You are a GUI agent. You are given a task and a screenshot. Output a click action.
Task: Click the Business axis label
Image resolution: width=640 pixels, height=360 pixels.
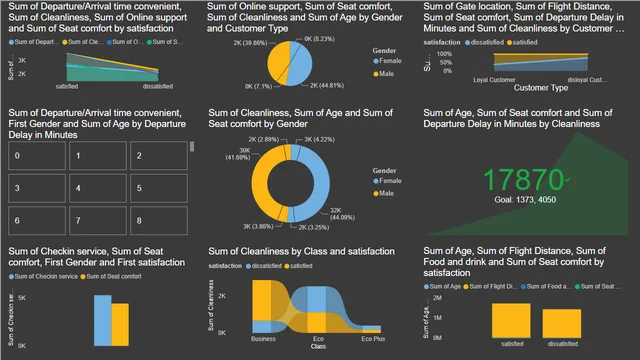pyautogui.click(x=263, y=339)
